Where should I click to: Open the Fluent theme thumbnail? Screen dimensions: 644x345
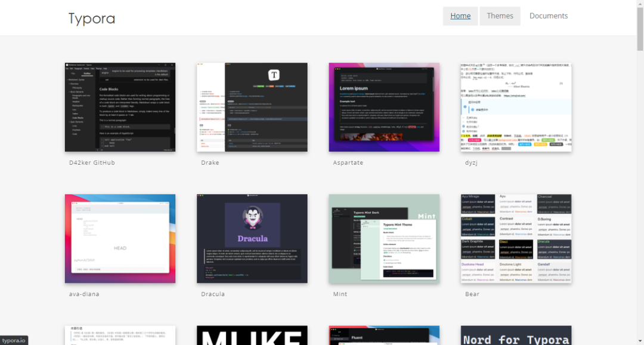[x=384, y=335]
